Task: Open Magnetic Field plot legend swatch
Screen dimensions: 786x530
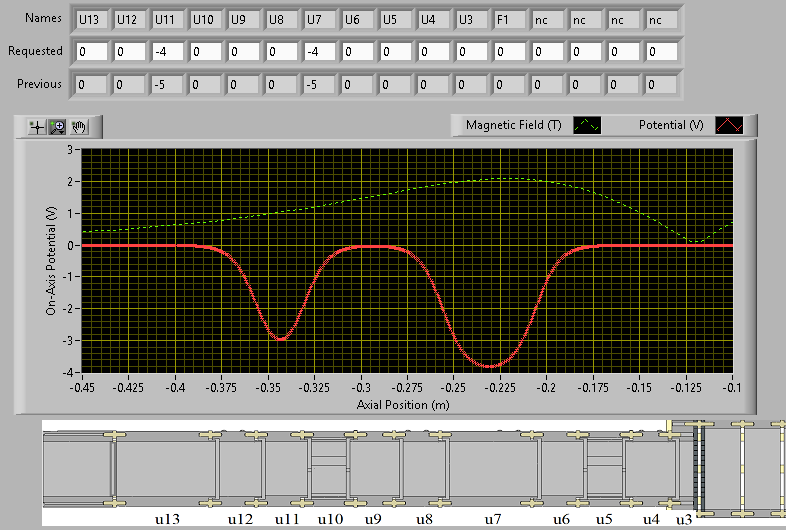Action: [586, 125]
